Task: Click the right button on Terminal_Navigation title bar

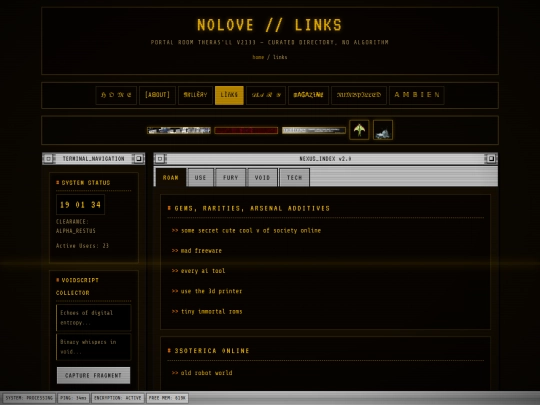Action: [x=138, y=159]
